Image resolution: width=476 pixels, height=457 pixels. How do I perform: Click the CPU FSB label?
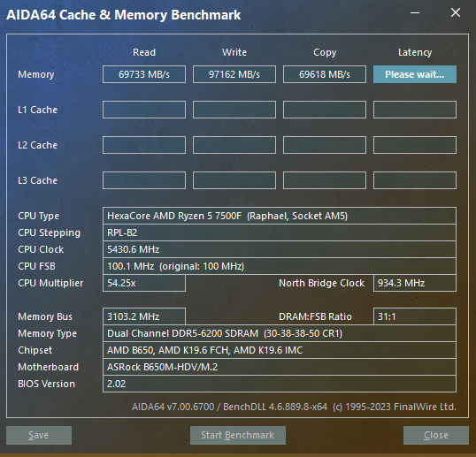tap(37, 266)
